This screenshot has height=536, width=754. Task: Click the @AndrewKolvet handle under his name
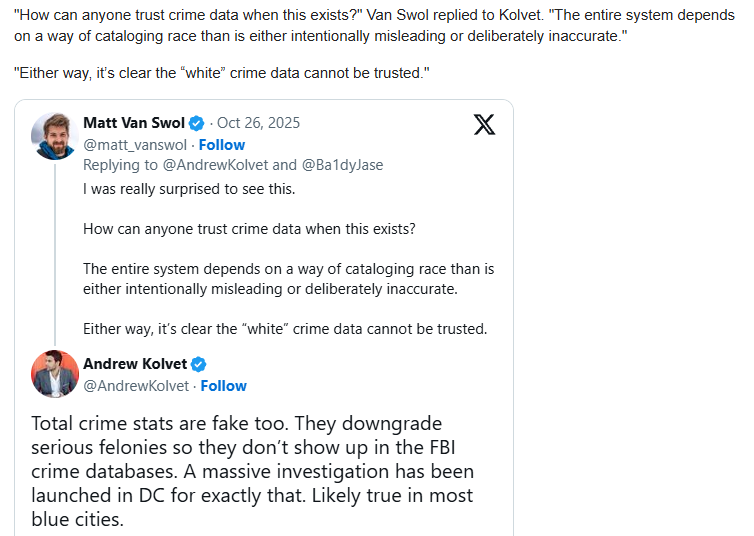pos(137,386)
